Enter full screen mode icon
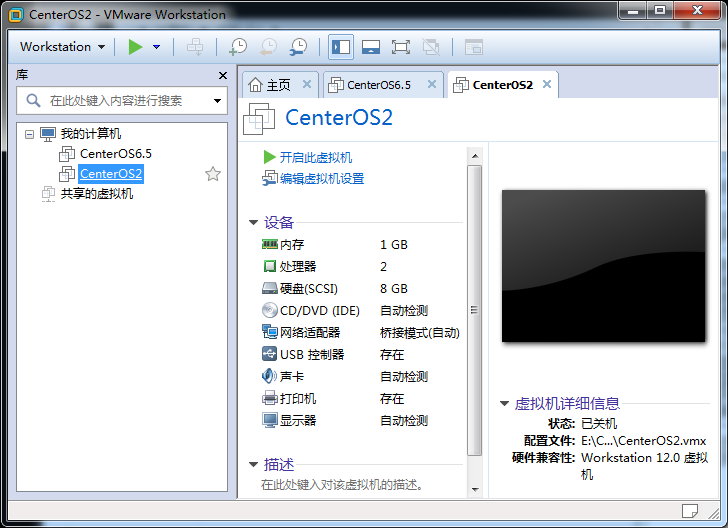Viewport: 728px width, 528px height. point(401,47)
